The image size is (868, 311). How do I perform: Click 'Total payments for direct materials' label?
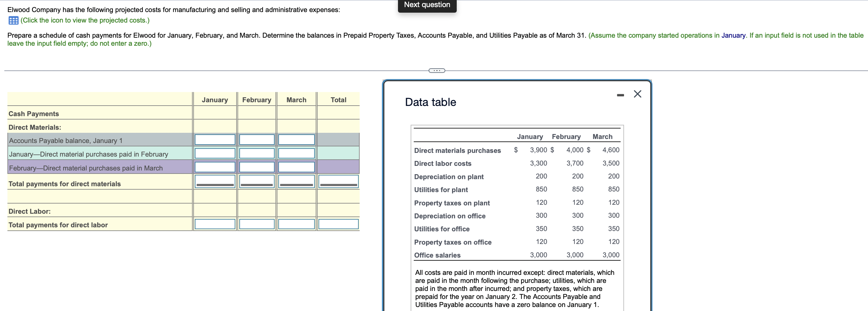[64, 184]
